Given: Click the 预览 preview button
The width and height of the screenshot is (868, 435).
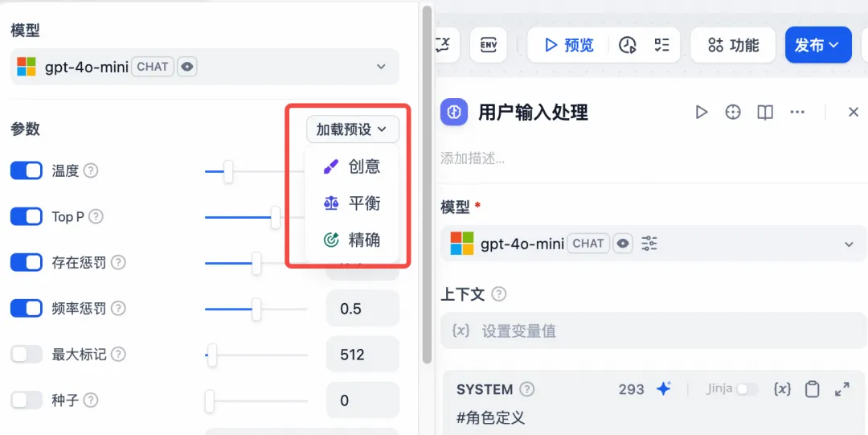Looking at the screenshot, I should pos(568,45).
